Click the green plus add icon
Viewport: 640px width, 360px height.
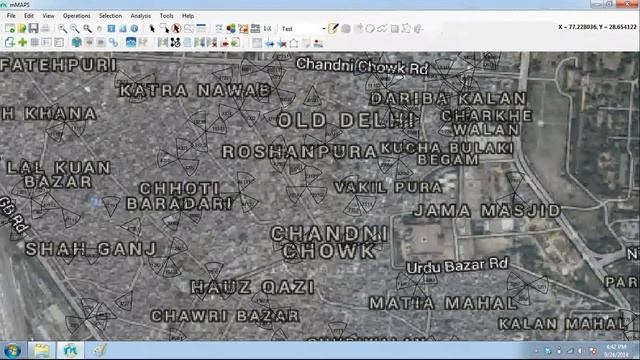(22, 42)
